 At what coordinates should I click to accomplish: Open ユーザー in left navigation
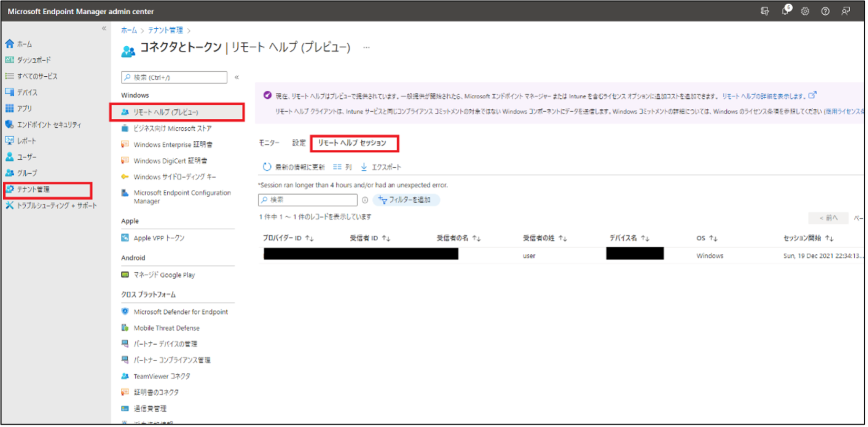(27, 157)
